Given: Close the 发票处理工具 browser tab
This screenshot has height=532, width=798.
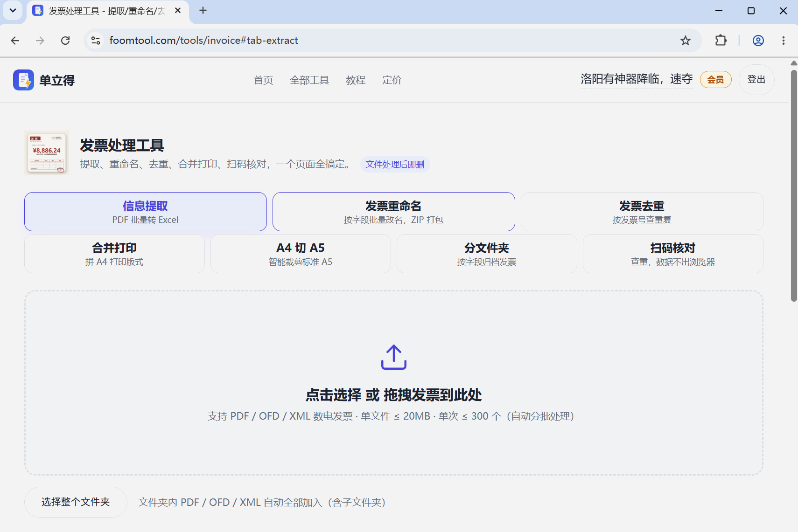Looking at the screenshot, I should coord(178,10).
